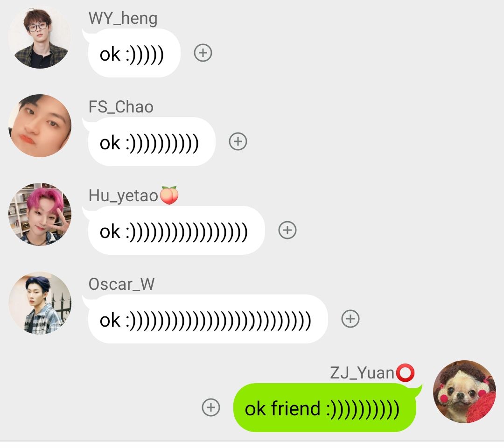Click the WY_heng username label

coord(123,18)
